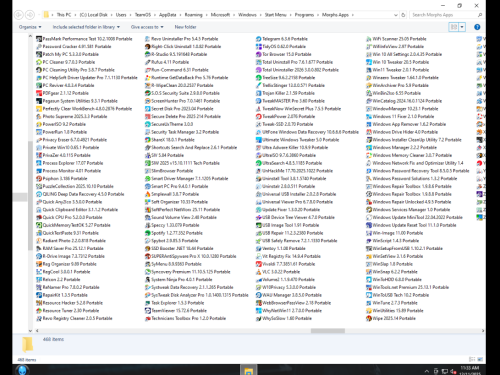
Task: Open the blue Help question mark icon
Action: pos(477,27)
